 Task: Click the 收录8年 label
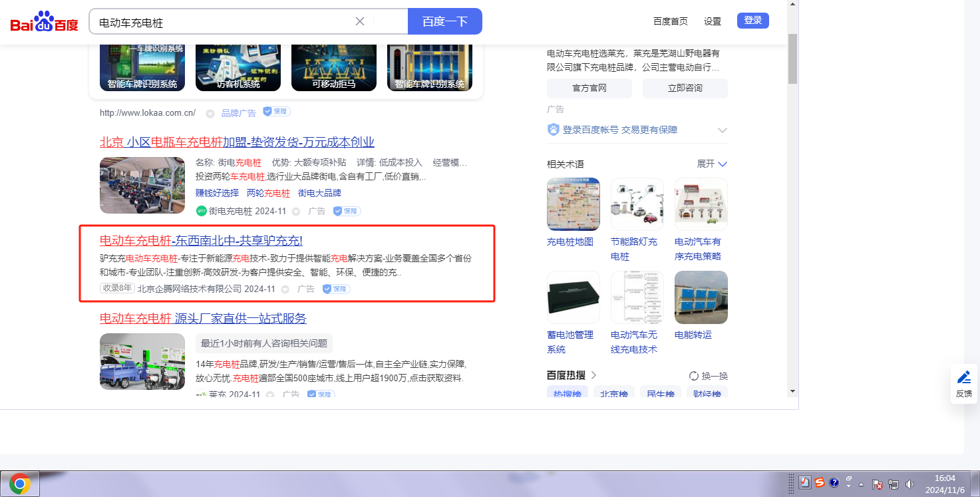click(x=117, y=289)
